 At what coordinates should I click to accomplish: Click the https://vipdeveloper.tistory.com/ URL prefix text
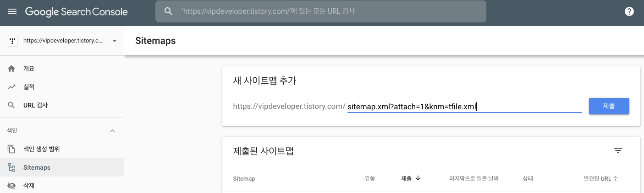(289, 106)
